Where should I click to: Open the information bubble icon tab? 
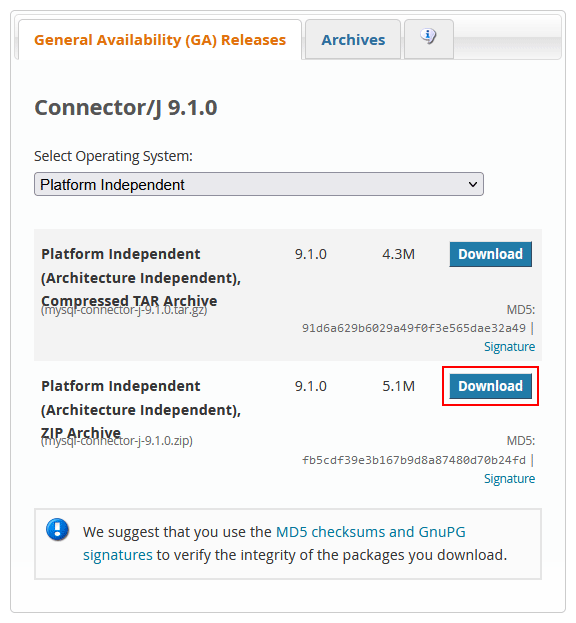429,39
